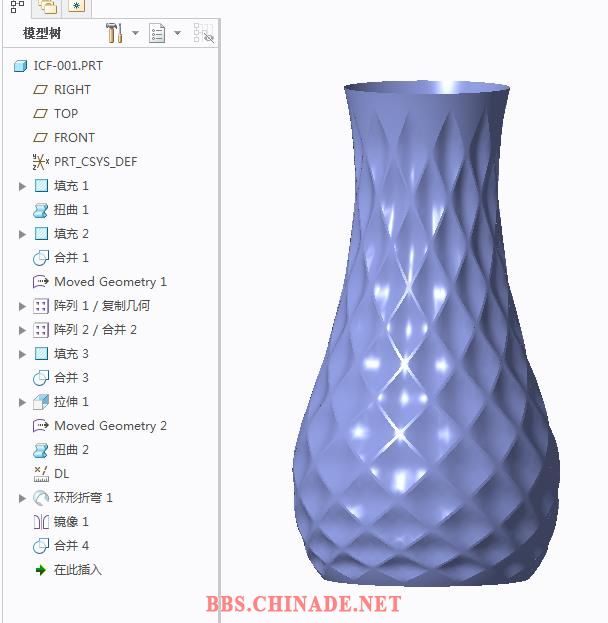Click the tree columns list icon
The height and width of the screenshot is (623, 608).
(x=157, y=33)
